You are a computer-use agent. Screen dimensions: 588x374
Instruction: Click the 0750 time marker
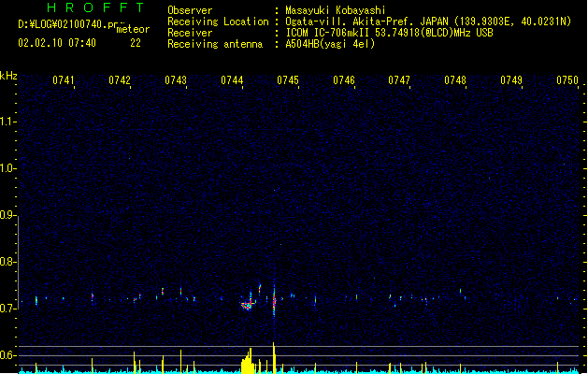point(567,80)
